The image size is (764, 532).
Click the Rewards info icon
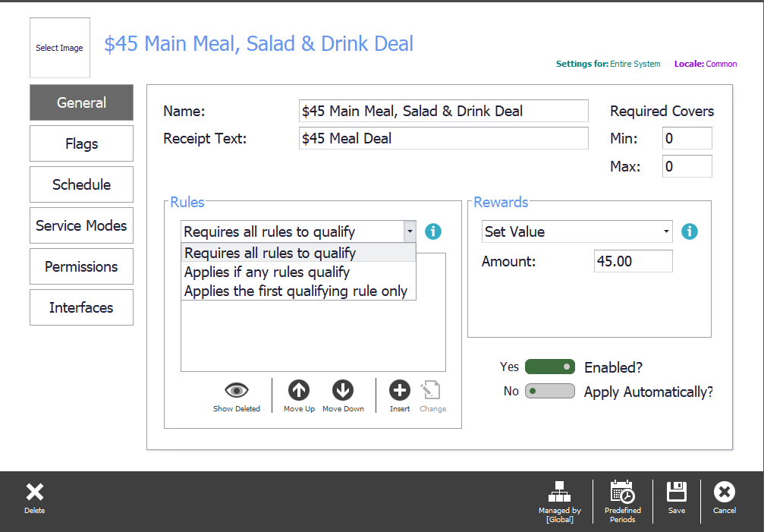(x=690, y=231)
